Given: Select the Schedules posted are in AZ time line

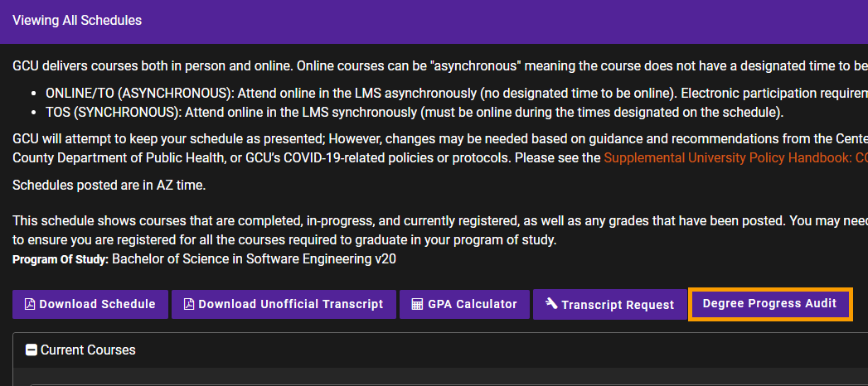Looking at the screenshot, I should 109,185.
